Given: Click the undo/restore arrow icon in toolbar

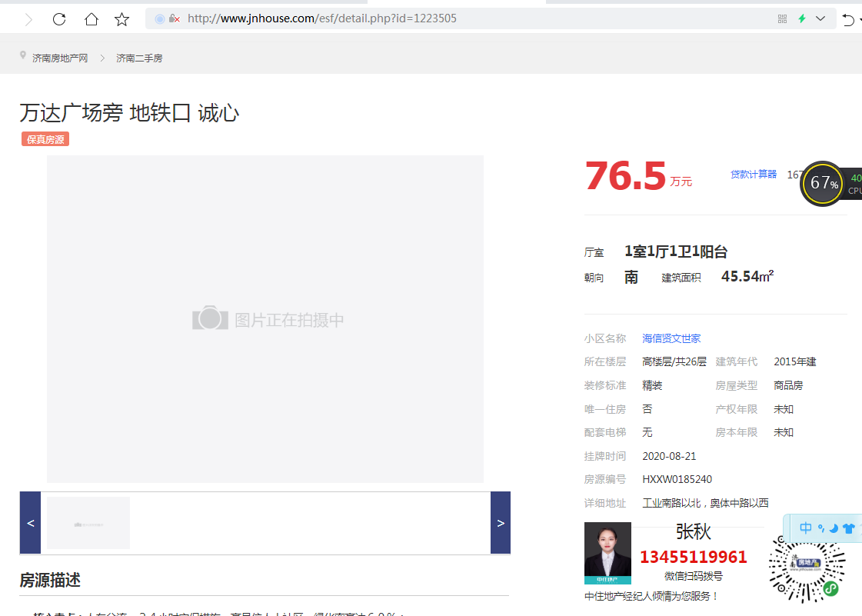Looking at the screenshot, I should tap(848, 19).
